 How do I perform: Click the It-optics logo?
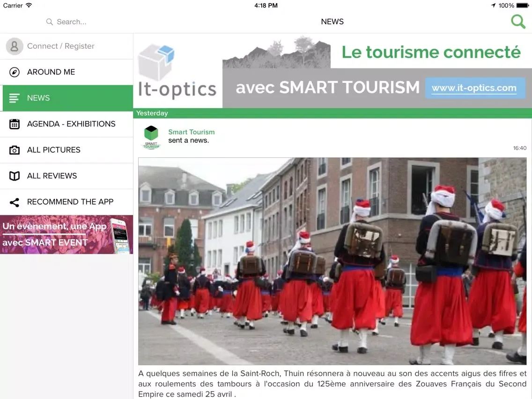click(177, 72)
